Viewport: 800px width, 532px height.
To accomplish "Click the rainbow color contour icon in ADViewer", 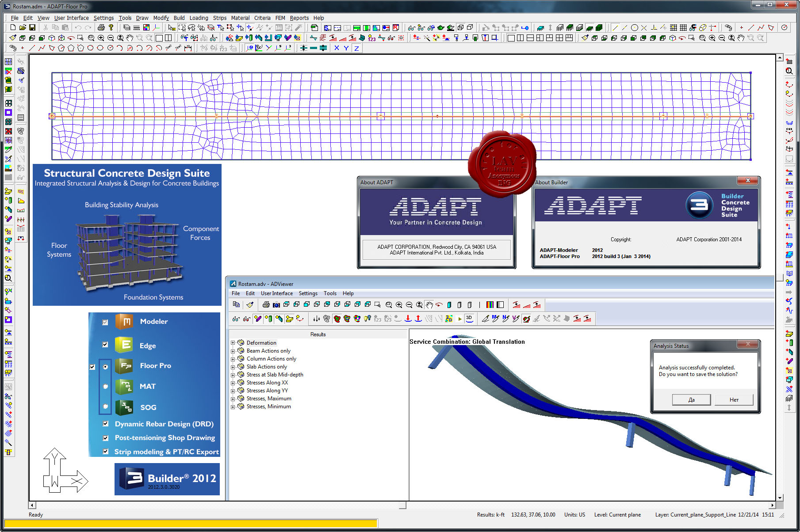I will [490, 304].
